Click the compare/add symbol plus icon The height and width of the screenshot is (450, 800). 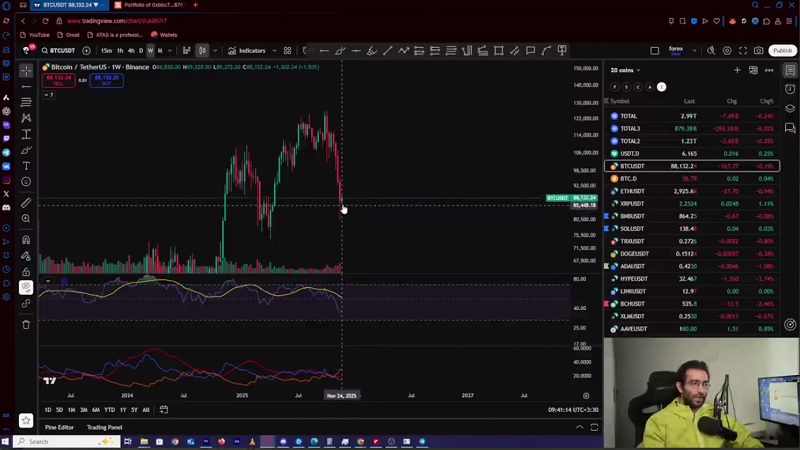[86, 51]
